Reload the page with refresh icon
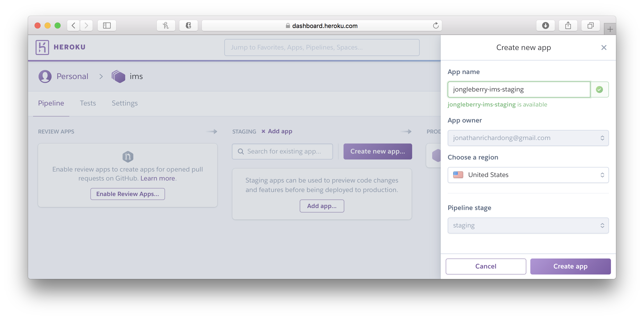The width and height of the screenshot is (644, 319). coord(436,25)
